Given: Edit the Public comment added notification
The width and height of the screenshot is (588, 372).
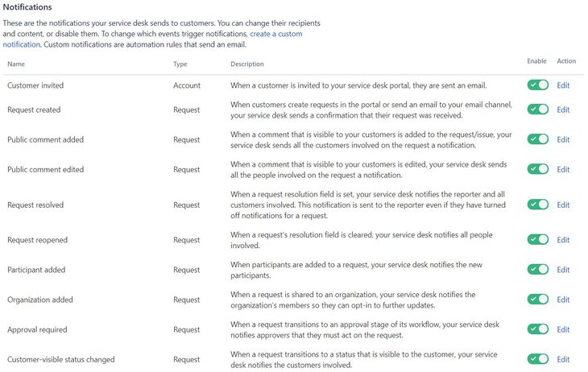Looking at the screenshot, I should pos(563,139).
